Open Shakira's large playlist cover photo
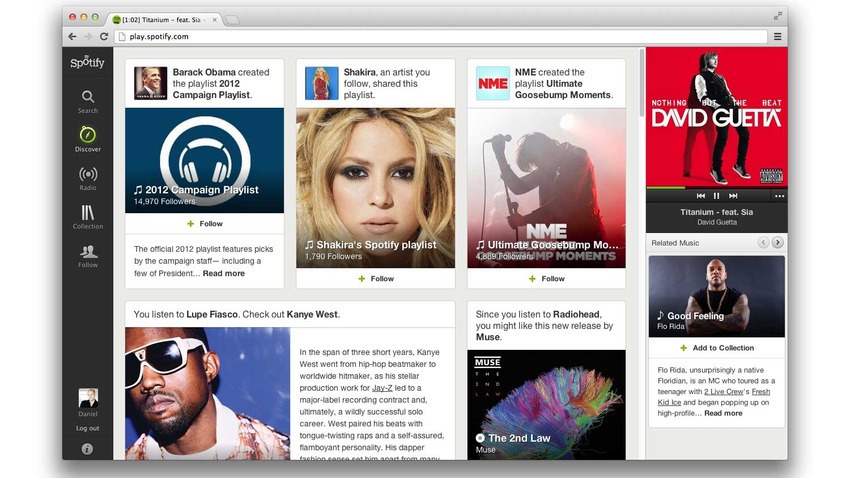Screen dimensions: 850x478 point(376,188)
